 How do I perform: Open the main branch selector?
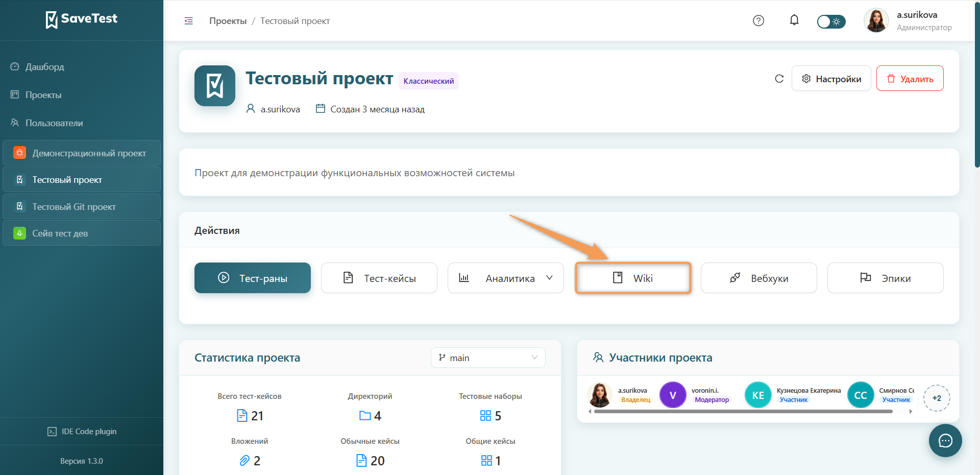tap(488, 358)
